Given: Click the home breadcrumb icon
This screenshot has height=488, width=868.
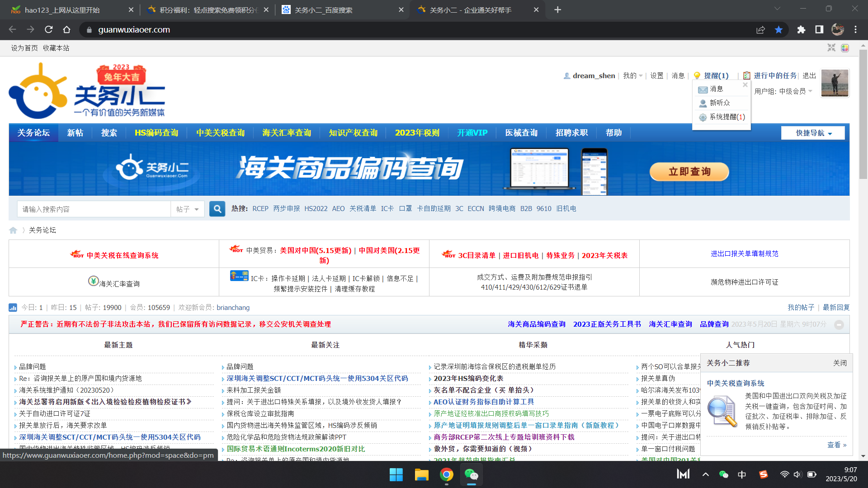Looking at the screenshot, I should click(13, 230).
